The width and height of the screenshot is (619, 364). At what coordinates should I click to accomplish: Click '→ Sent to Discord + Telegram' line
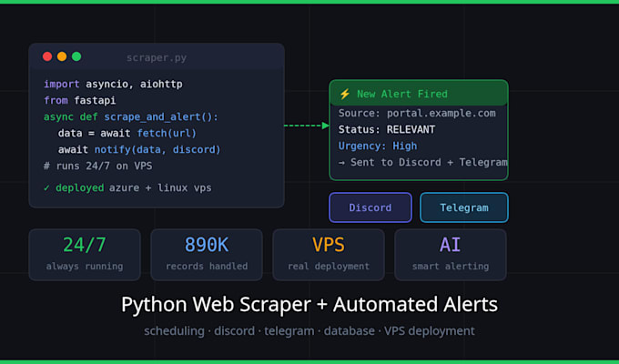tap(422, 162)
